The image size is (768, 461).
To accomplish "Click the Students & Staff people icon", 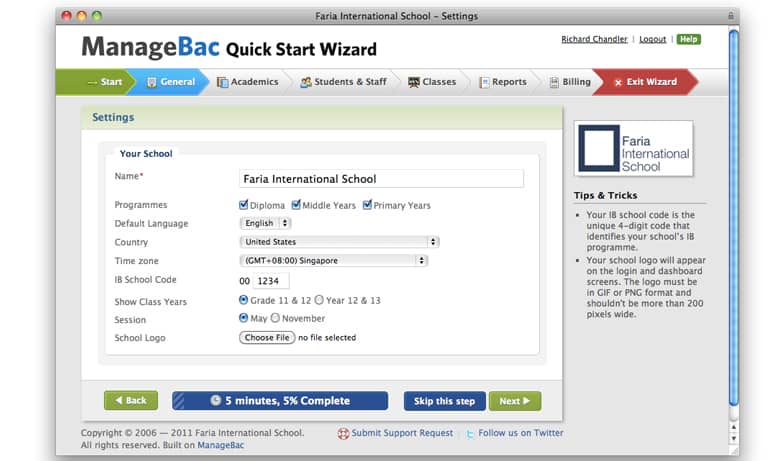I will pos(306,82).
